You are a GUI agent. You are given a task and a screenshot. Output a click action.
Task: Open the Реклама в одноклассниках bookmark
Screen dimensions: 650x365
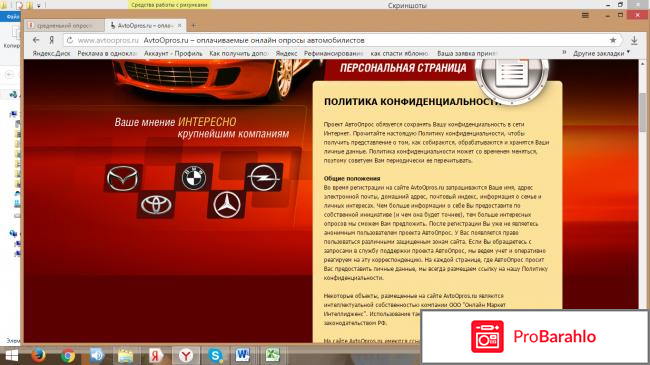coord(107,54)
